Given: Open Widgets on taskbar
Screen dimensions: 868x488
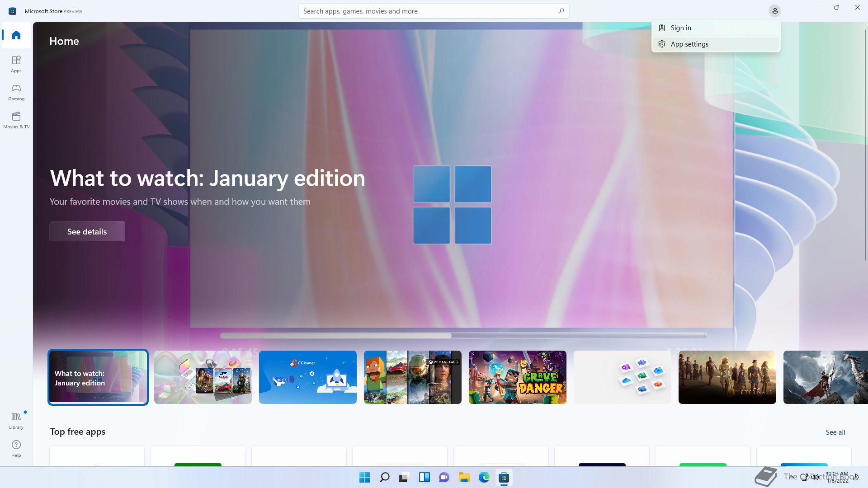Looking at the screenshot, I should (425, 477).
